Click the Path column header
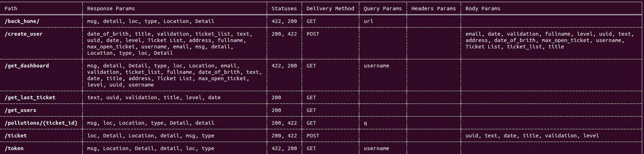This screenshot has width=644, height=154. click(11, 8)
